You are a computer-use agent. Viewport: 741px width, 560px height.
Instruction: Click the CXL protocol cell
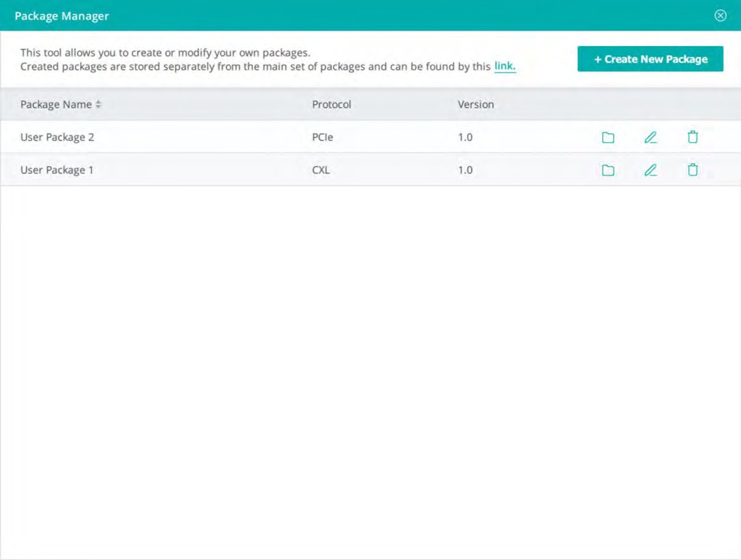click(321, 170)
